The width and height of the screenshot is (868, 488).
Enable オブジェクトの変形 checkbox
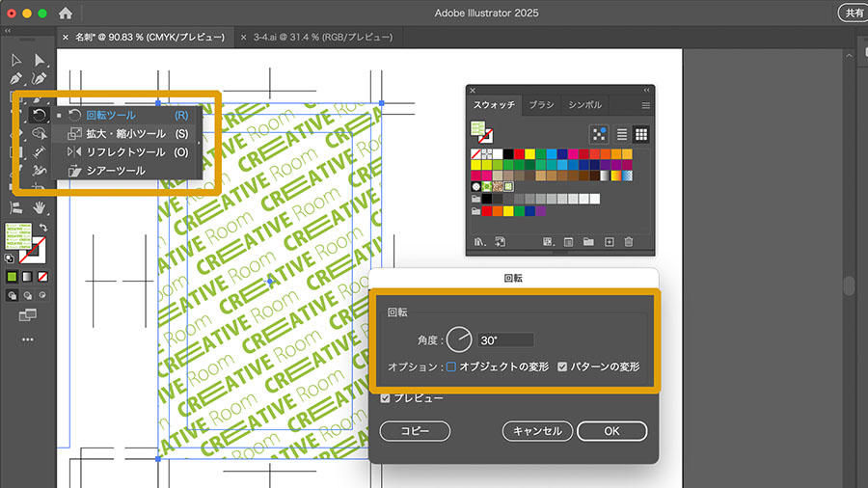pyautogui.click(x=451, y=366)
